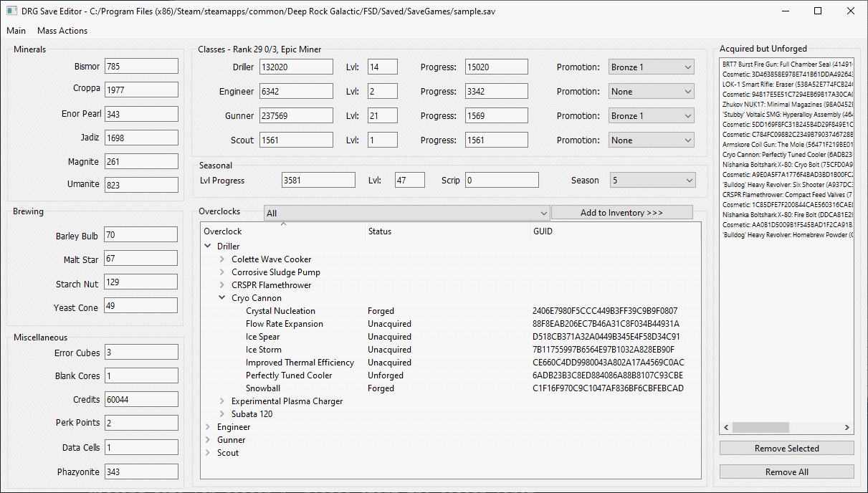
Task: Focus the Jadiz input field
Action: tap(141, 138)
